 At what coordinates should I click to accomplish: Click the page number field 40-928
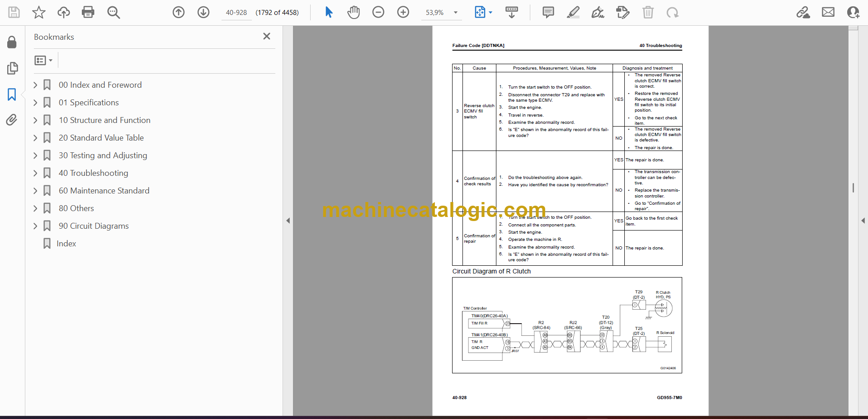coord(236,13)
